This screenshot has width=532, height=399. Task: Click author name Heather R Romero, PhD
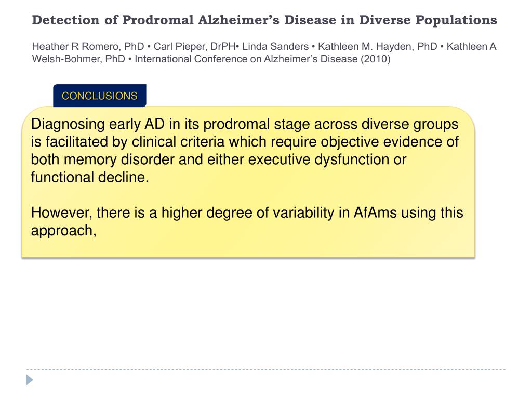(x=88, y=46)
